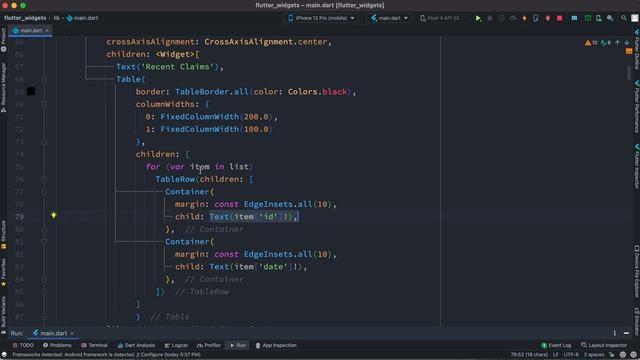Open the App Inspection tool window

(x=276, y=345)
